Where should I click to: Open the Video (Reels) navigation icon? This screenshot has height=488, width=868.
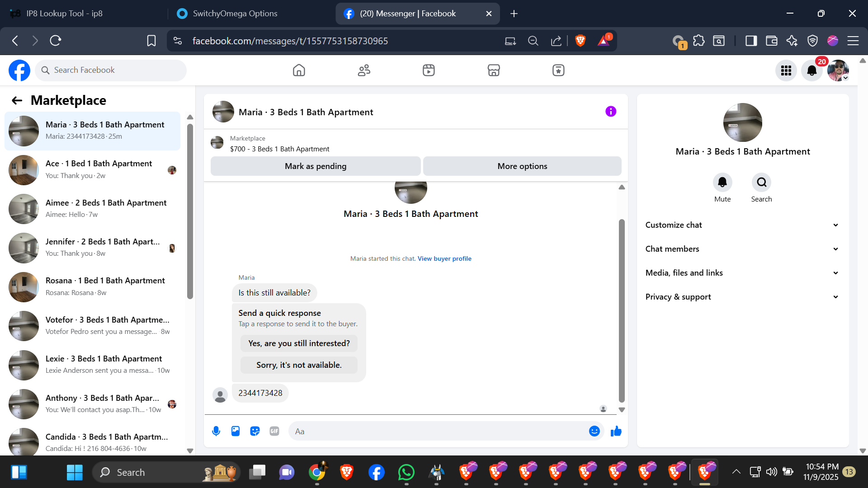(429, 70)
